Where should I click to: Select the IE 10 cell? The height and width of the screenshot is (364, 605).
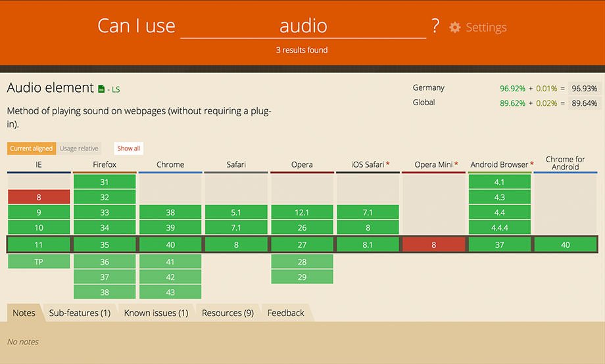point(39,227)
